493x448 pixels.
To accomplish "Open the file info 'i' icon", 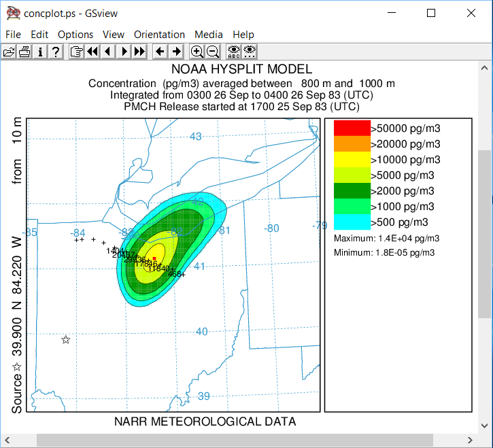I will [x=40, y=51].
